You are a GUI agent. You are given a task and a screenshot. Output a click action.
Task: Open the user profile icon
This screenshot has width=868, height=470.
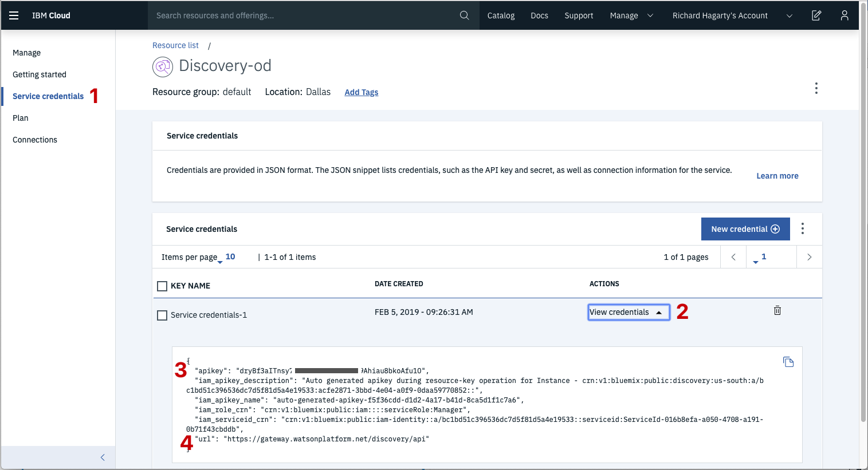tap(845, 15)
